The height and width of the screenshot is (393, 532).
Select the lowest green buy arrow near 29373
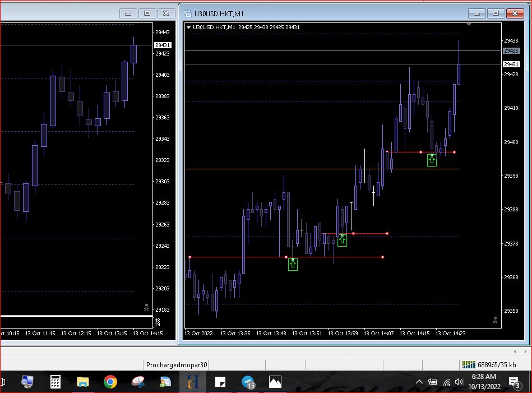click(293, 265)
